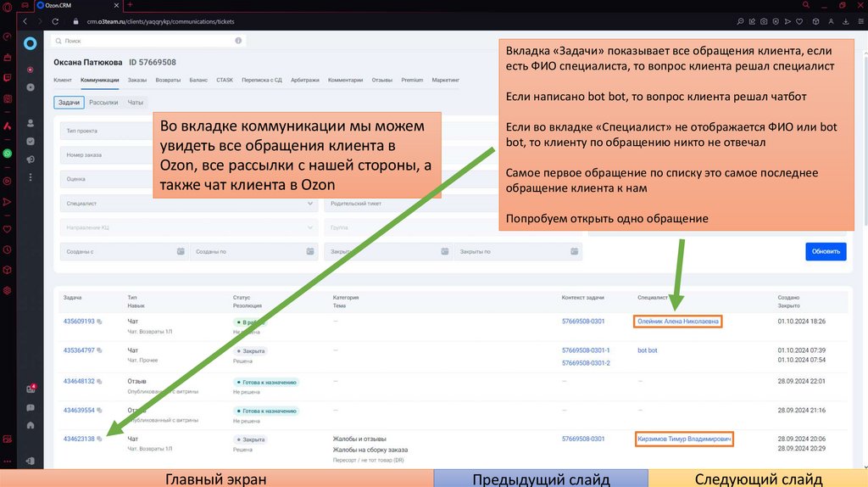Take snapshot with browser camera icon
Viewport: 868px width, 487px height.
[764, 21]
